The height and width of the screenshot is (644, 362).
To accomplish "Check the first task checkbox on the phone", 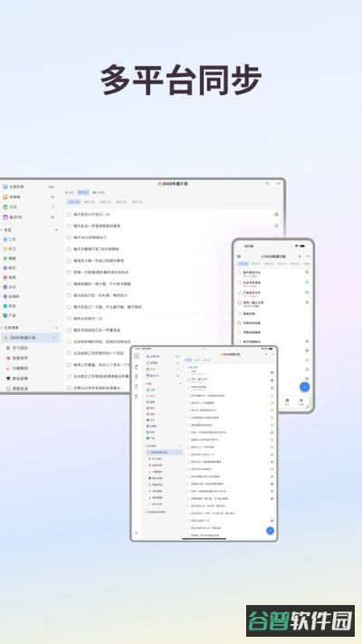I will coord(240,273).
